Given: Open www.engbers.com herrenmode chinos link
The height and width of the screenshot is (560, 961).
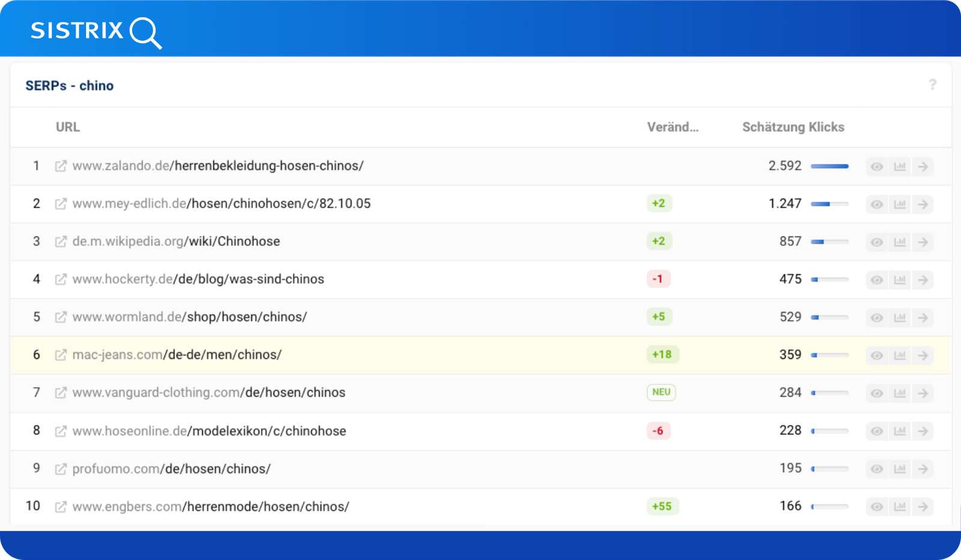Looking at the screenshot, I should pos(210,507).
